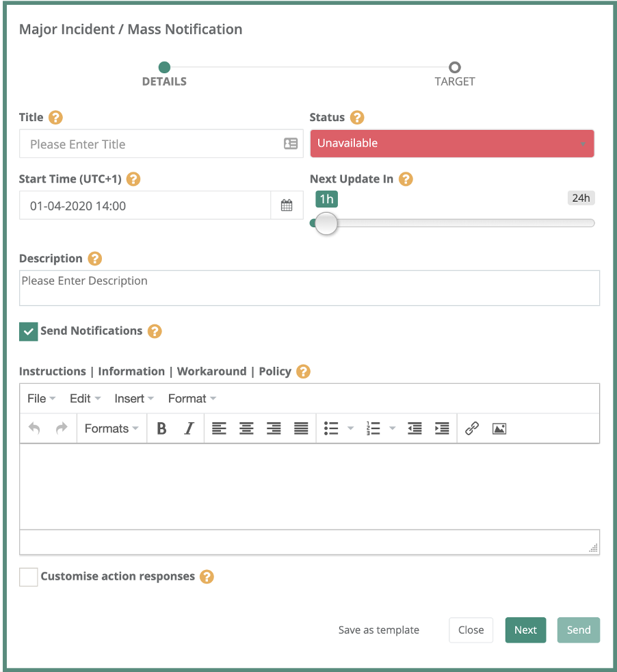
Task: Open the Status dropdown showing Unavailable
Action: coord(451,144)
